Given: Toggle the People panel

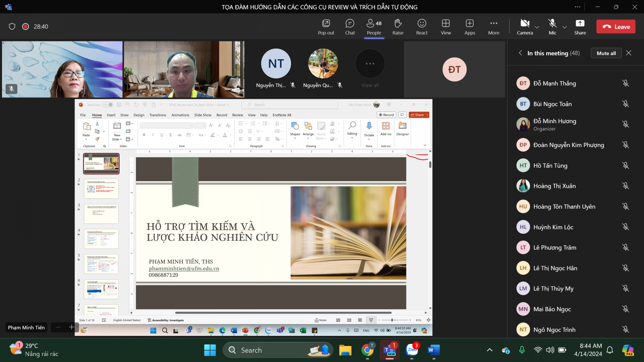Looking at the screenshot, I should point(374,27).
